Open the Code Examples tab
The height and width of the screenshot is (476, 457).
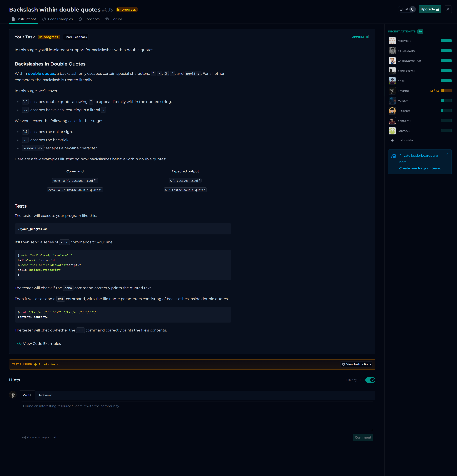tap(58, 19)
